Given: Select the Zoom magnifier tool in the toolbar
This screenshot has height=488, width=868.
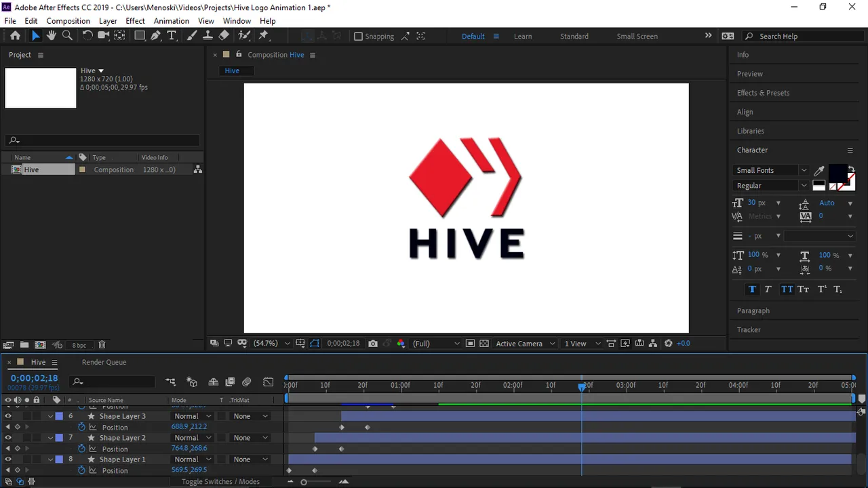Looking at the screenshot, I should tap(67, 36).
